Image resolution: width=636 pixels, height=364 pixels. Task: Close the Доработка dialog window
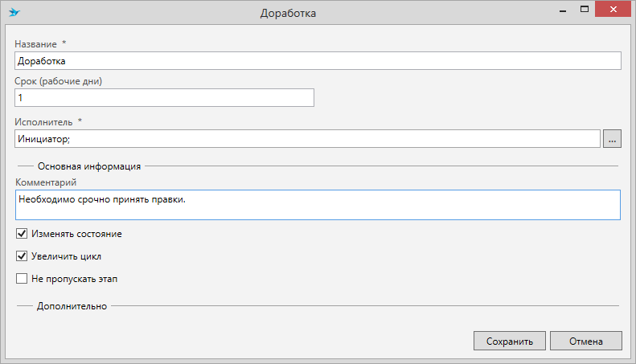click(x=613, y=9)
